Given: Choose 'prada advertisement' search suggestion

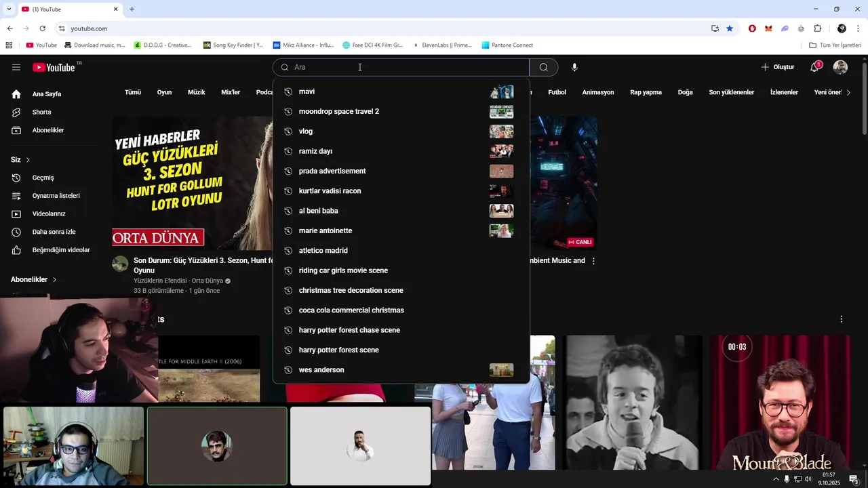Looking at the screenshot, I should [401, 171].
